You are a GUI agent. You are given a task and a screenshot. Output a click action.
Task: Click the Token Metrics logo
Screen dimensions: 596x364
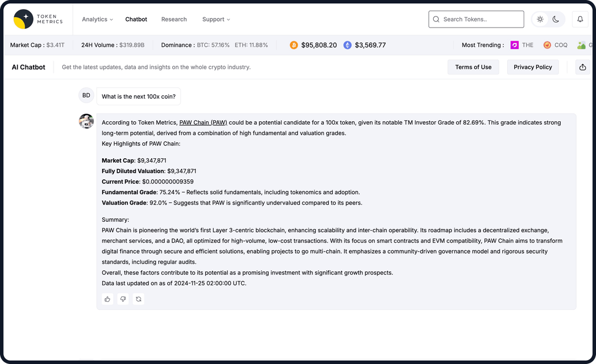pyautogui.click(x=37, y=19)
